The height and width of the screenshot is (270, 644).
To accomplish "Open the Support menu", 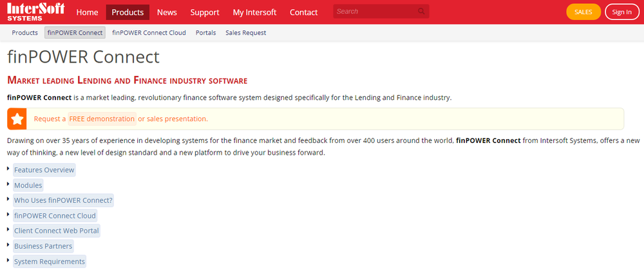I will tap(205, 12).
